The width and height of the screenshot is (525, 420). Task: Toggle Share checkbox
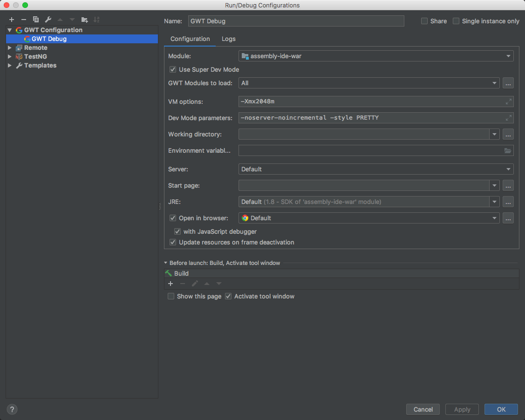click(x=424, y=21)
